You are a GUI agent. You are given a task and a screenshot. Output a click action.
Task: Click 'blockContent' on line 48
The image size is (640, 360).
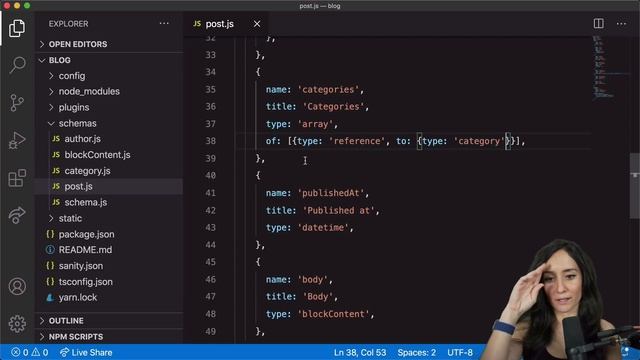333,314
